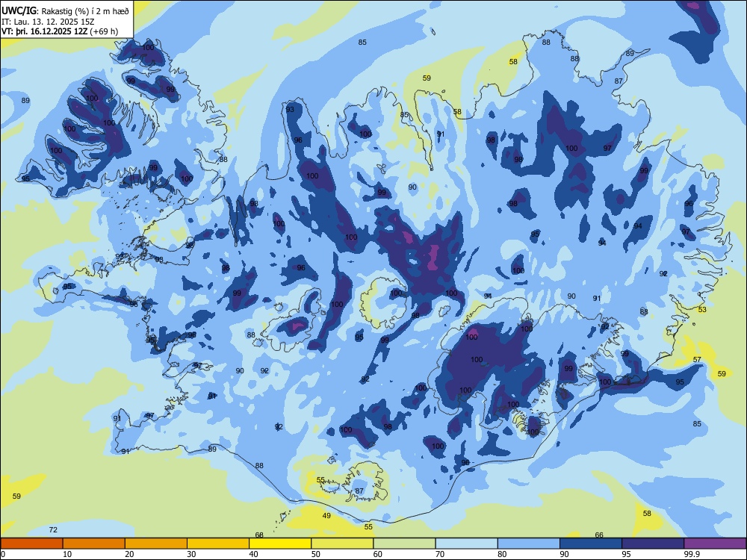Click the humidity value "53" on east coast

pos(702,310)
